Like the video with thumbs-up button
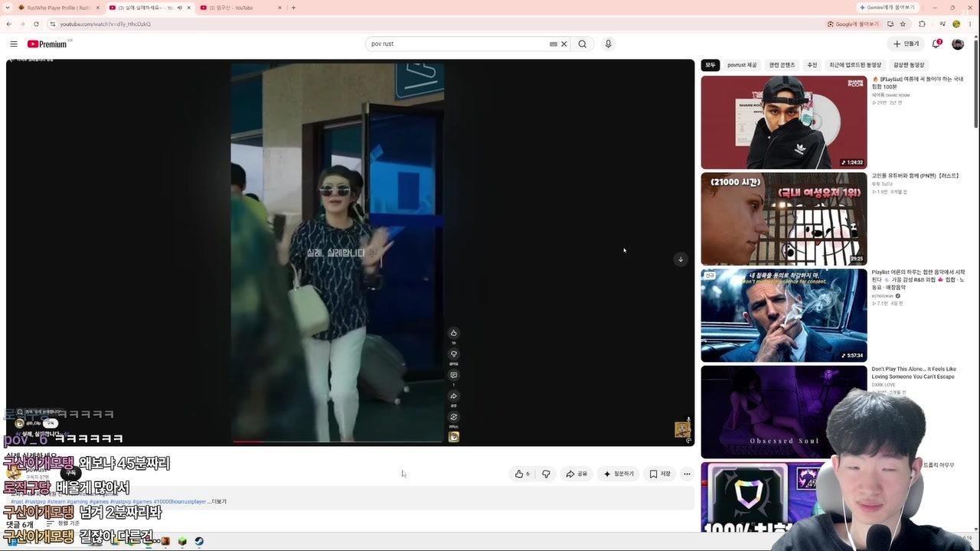The height and width of the screenshot is (551, 980). tap(522, 474)
